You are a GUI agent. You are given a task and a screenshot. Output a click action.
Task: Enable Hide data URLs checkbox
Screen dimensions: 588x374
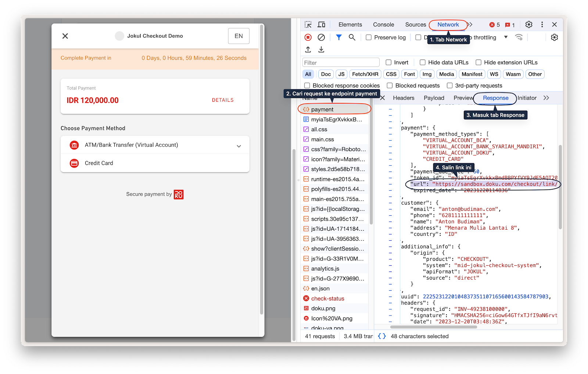(x=423, y=62)
